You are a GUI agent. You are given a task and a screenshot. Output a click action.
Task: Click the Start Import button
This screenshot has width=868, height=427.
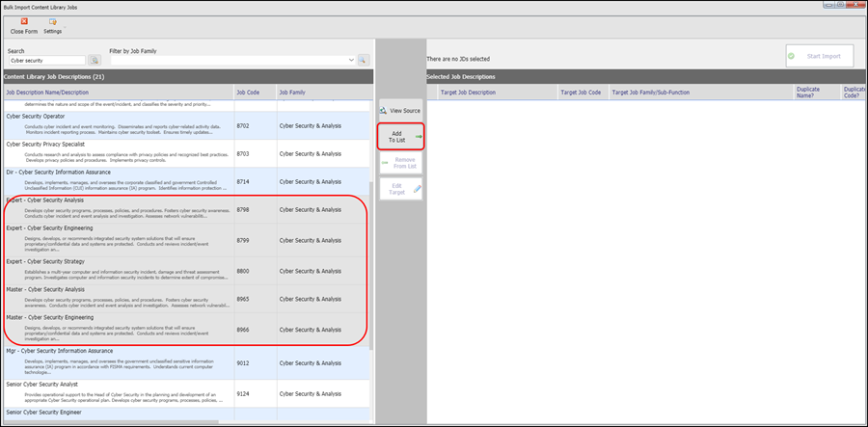819,56
